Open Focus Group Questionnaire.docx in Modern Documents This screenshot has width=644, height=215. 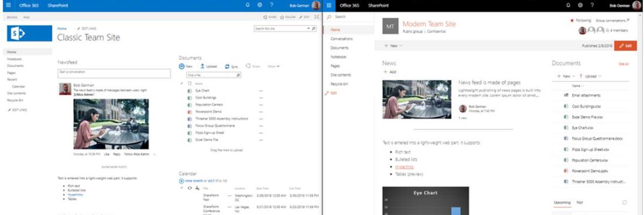[x=597, y=138]
